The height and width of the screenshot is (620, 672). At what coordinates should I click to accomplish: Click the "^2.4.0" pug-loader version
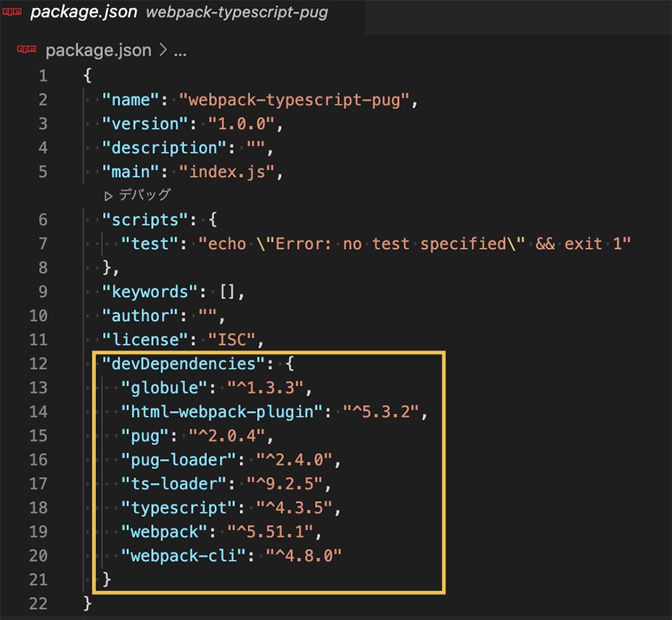point(294,460)
